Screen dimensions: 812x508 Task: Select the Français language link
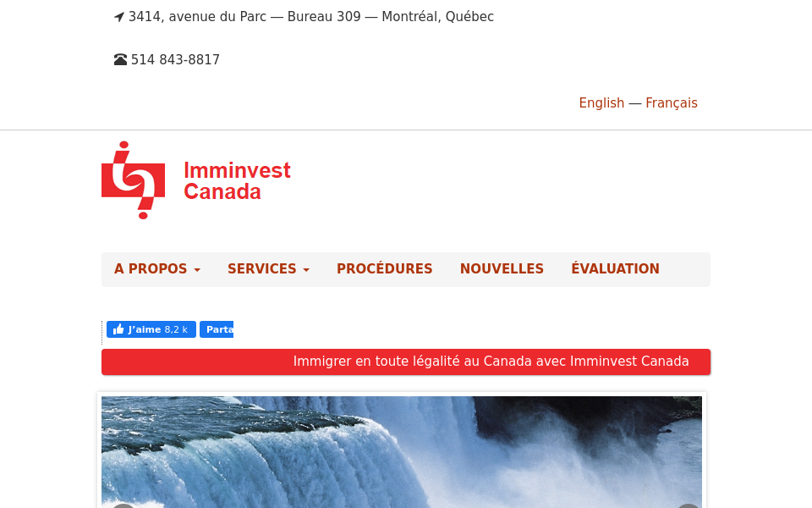[672, 102]
